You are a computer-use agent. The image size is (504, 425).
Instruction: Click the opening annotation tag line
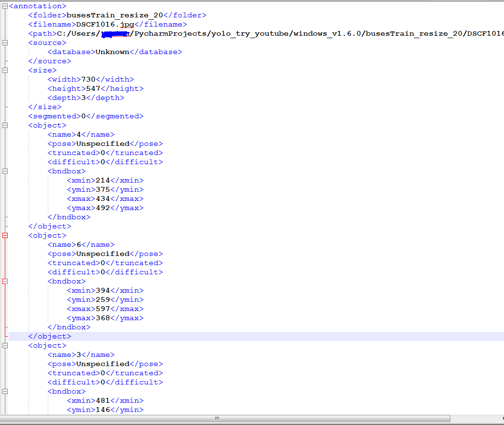[x=38, y=6]
